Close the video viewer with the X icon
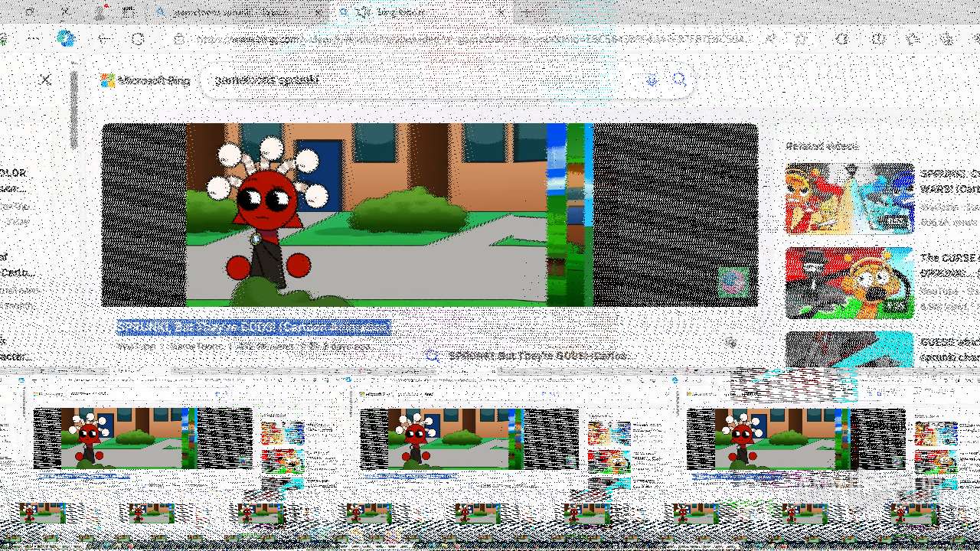980x551 pixels. pyautogui.click(x=45, y=79)
